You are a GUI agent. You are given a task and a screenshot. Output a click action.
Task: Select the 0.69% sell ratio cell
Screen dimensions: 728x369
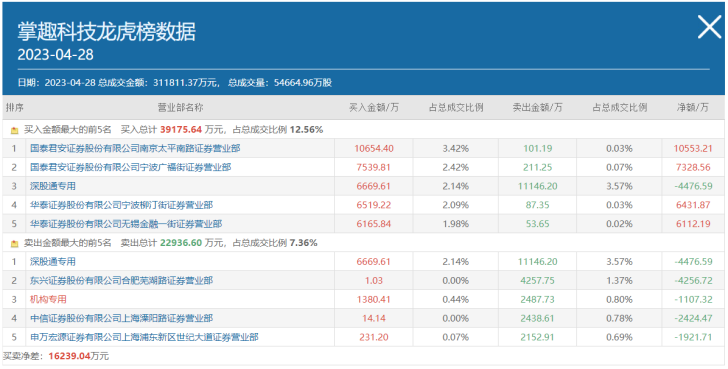(619, 337)
